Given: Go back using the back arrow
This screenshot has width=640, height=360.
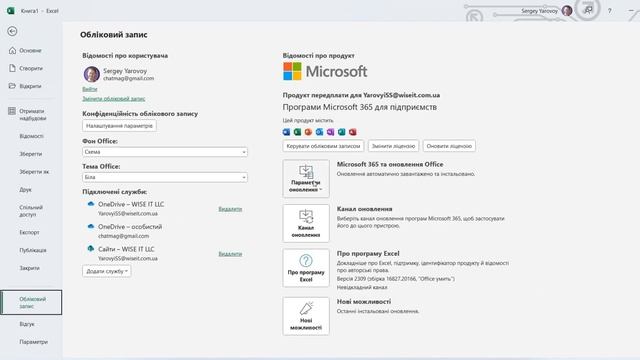Looking at the screenshot, I should (x=12, y=31).
